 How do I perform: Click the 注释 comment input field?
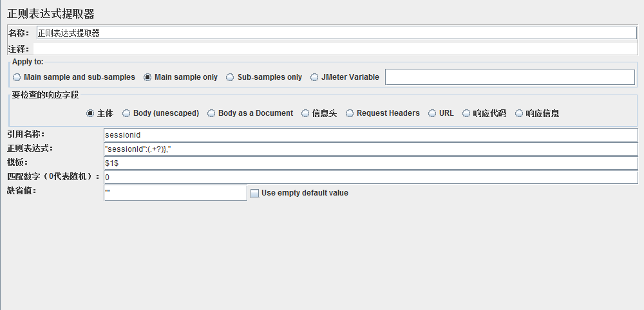335,48
